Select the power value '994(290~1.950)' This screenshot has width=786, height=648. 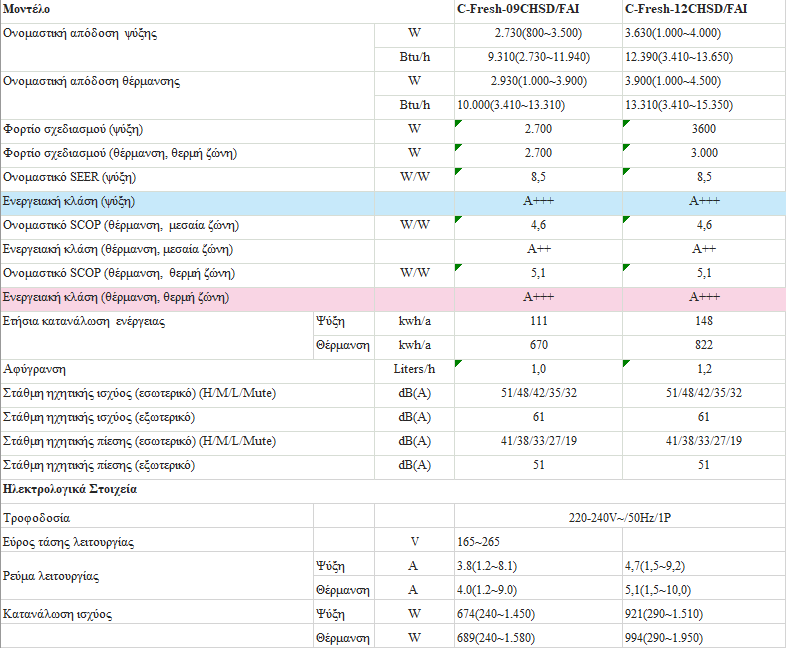pyautogui.click(x=664, y=638)
